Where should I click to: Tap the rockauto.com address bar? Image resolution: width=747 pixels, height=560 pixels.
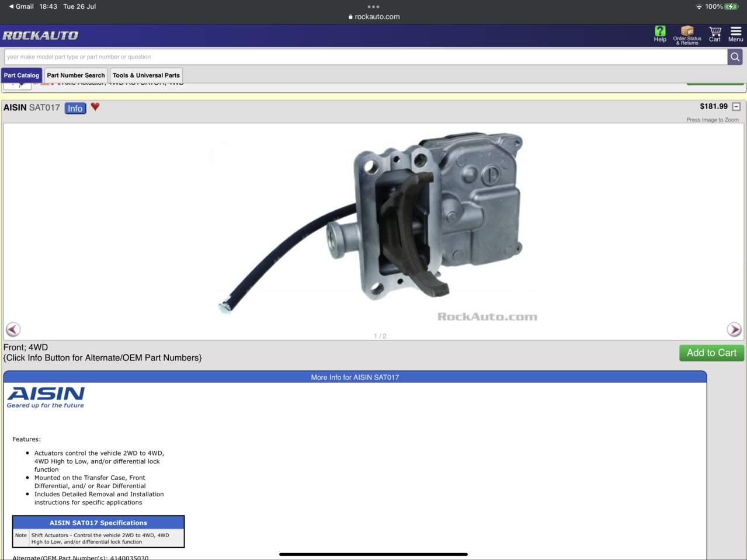(x=374, y=17)
